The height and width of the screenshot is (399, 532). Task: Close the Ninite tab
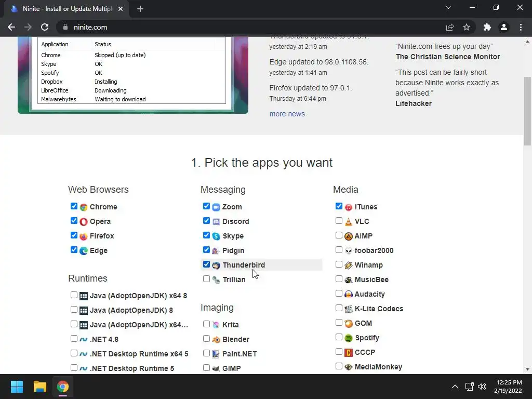[121, 9]
